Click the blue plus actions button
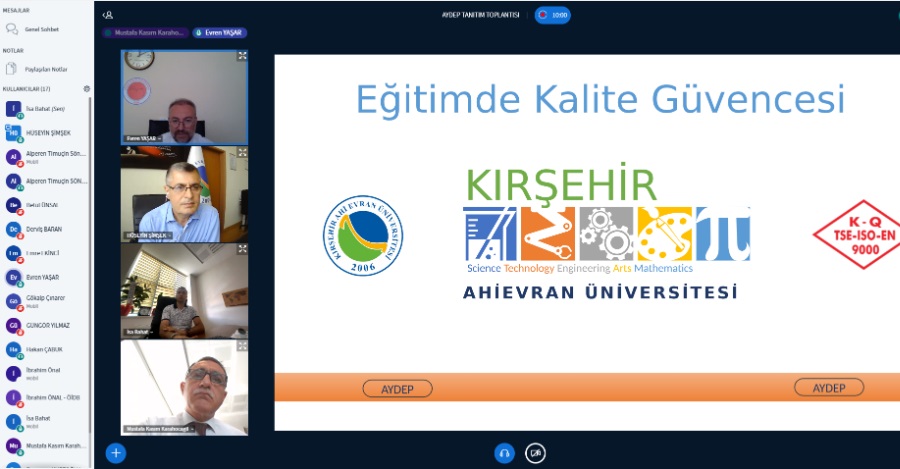This screenshot has width=900, height=469. click(116, 453)
